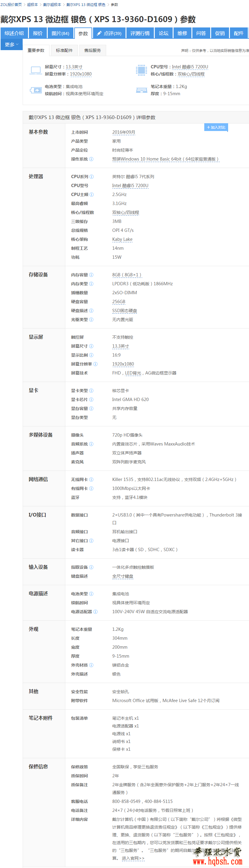Click the info icon beside 显卡芯片
The width and height of the screenshot is (249, 868).
pos(91,400)
